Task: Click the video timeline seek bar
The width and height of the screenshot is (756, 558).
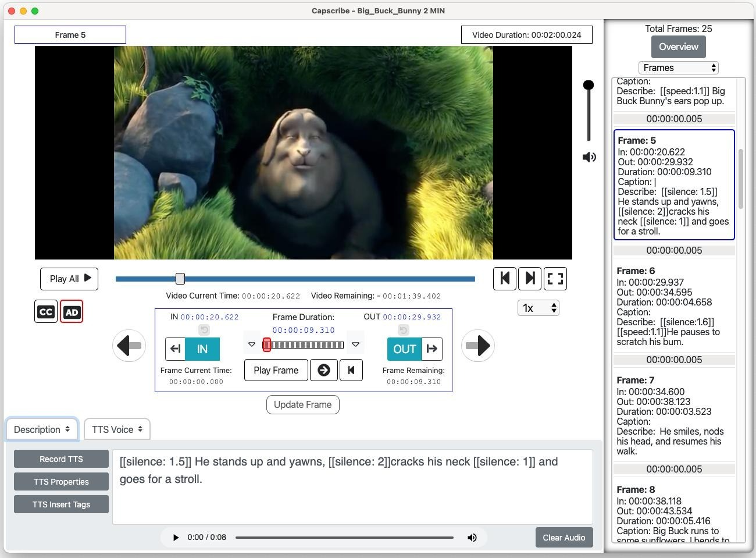Action: pyautogui.click(x=295, y=279)
